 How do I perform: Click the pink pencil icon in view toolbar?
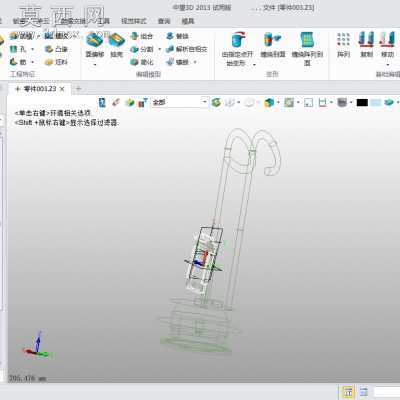pos(116,102)
